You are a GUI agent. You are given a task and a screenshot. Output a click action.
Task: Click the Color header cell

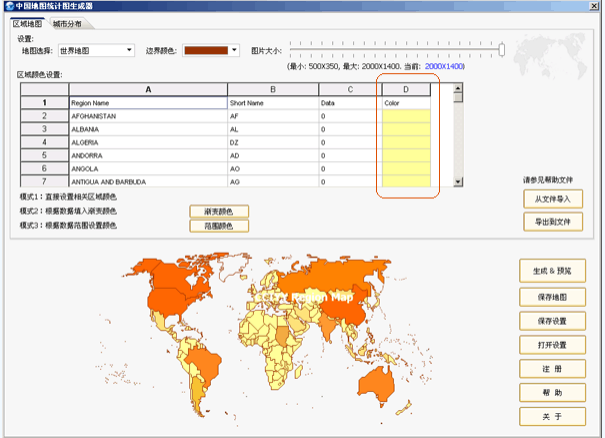pos(406,103)
